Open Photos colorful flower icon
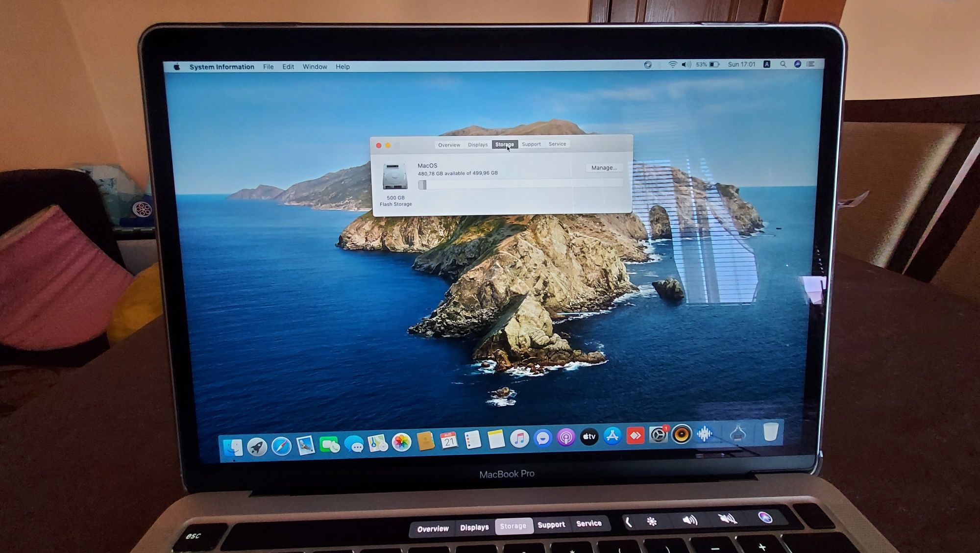This screenshot has width=980, height=553. point(401,442)
